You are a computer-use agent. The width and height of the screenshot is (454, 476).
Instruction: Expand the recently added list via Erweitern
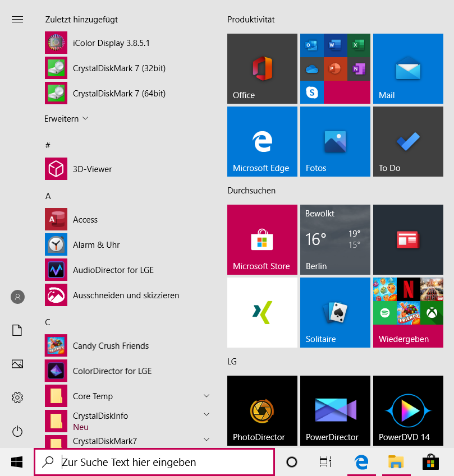pyautogui.click(x=66, y=119)
